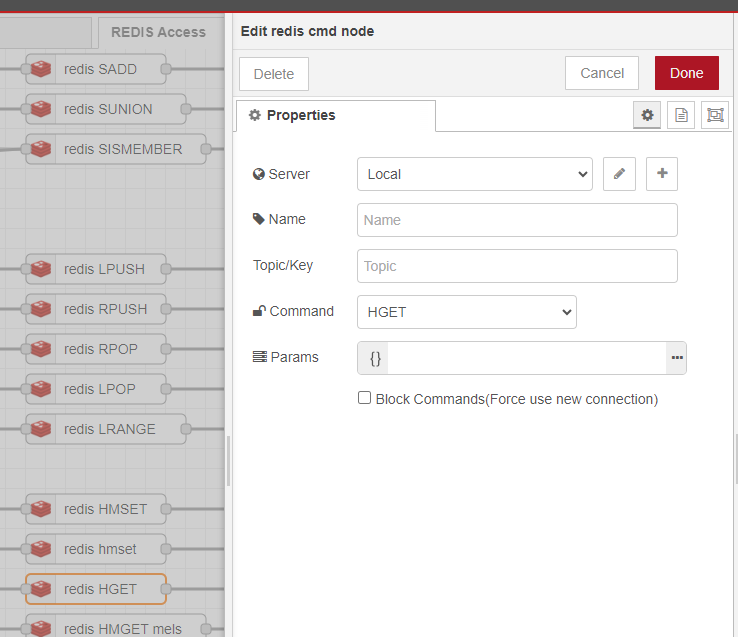Select the redis HMGET mels node

coord(116,628)
